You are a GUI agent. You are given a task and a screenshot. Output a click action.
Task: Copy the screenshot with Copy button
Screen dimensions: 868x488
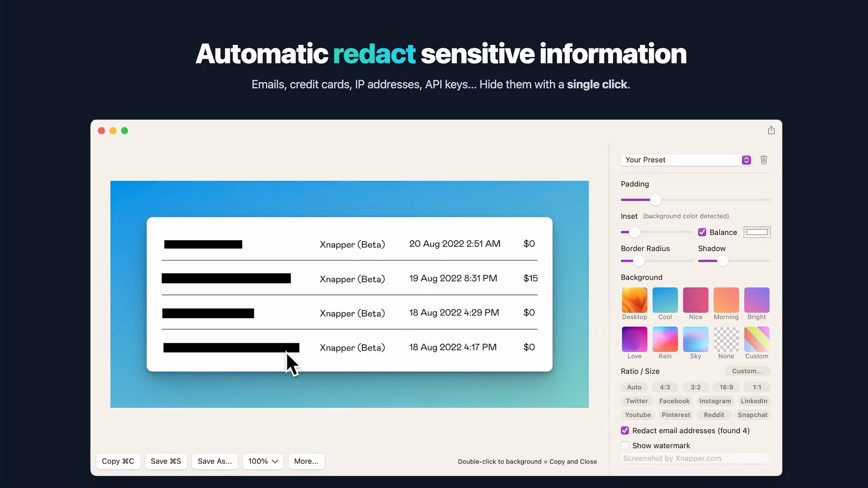coord(118,461)
